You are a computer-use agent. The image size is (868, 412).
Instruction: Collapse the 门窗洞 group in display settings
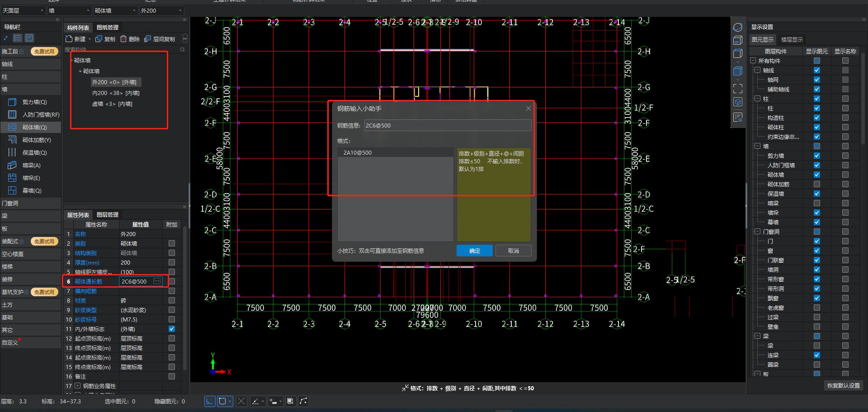click(758, 232)
